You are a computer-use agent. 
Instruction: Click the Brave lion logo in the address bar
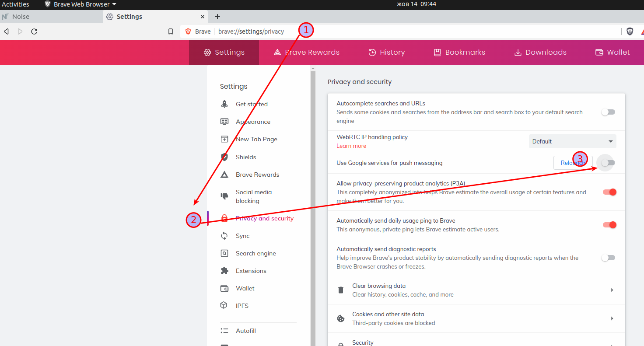(189, 31)
